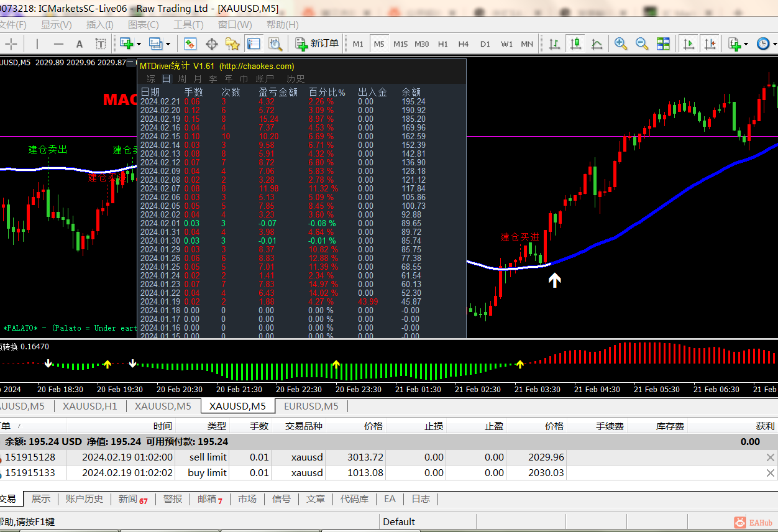Select the 年 tab in MTDriver statistics

click(x=229, y=79)
